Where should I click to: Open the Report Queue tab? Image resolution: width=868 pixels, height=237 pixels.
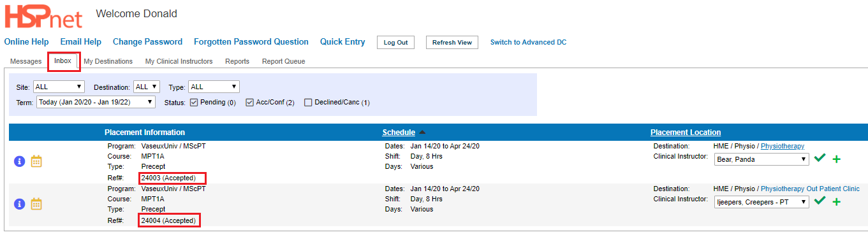click(283, 61)
